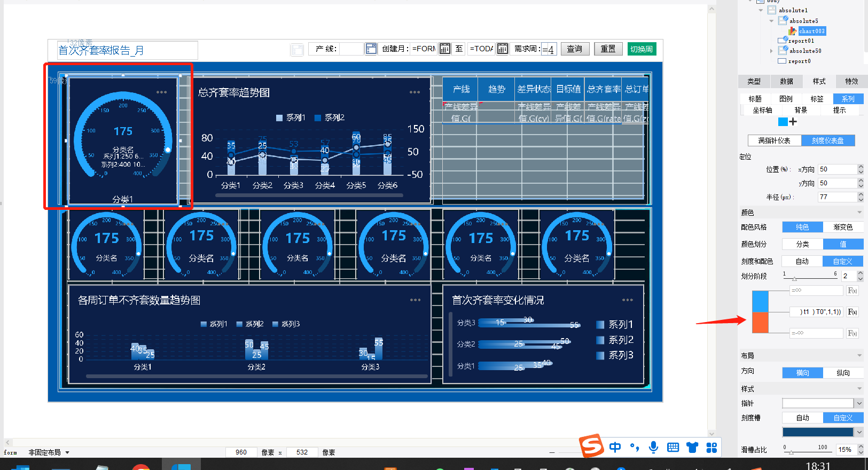This screenshot has height=470, width=868.
Task: Open options menu of 首次齐套率变化情况
Action: click(627, 300)
